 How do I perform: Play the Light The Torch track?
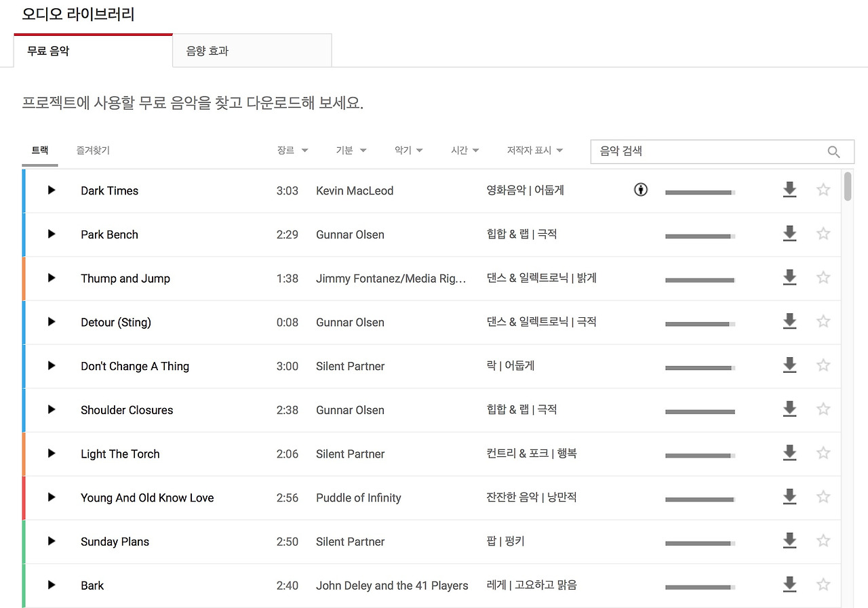tap(52, 453)
